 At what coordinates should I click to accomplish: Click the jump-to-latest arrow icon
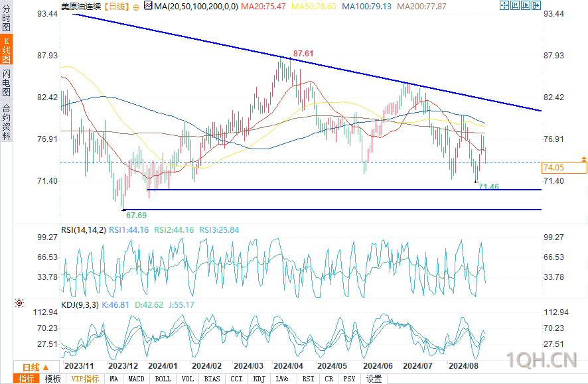536,5
